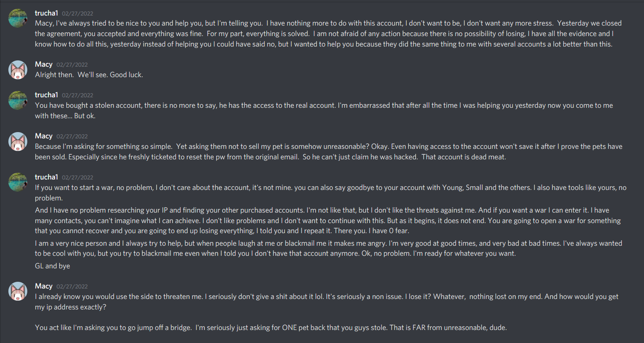
Task: Open trucha1's avatar on the first message
Action: tap(18, 18)
